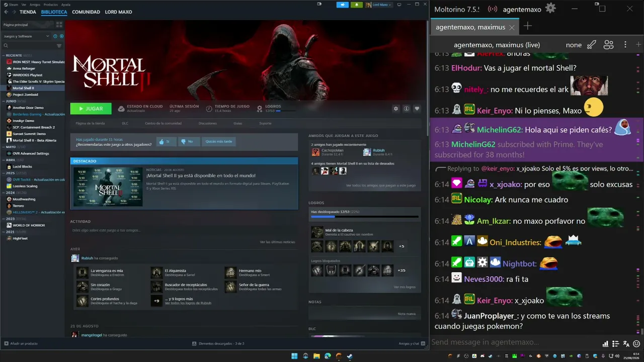Click the green JUGAR button
This screenshot has height=362, width=644.
(x=91, y=109)
